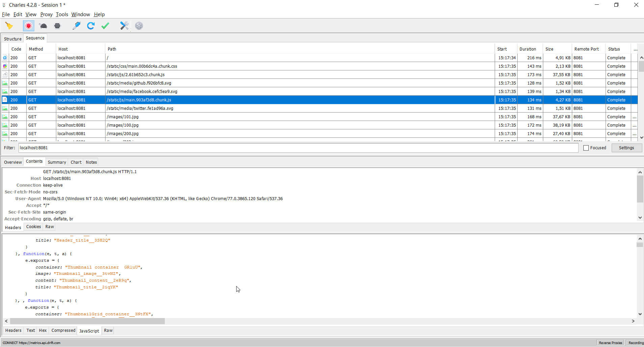This screenshot has width=644, height=347.
Task: Click the Reverse Proxies status button
Action: click(610, 343)
